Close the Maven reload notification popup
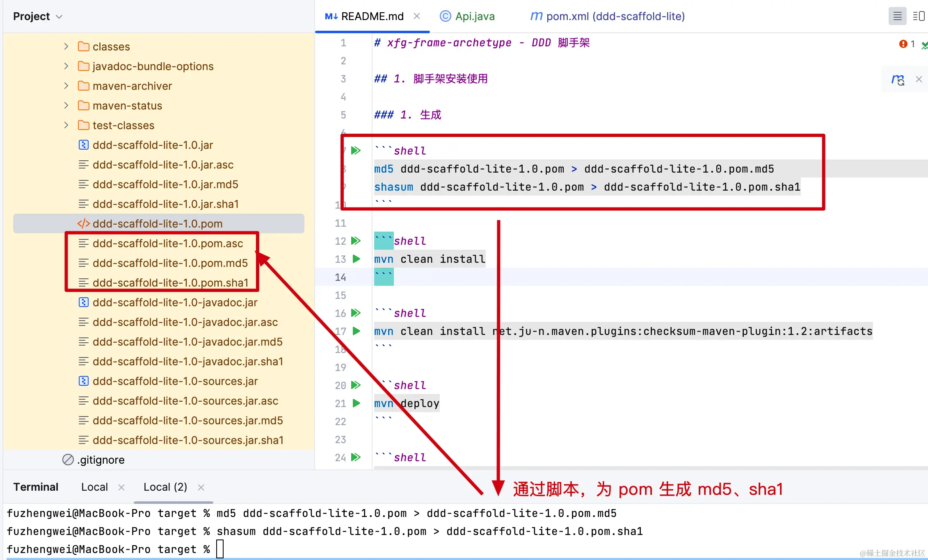Screen dimensions: 928x560 coord(919,80)
